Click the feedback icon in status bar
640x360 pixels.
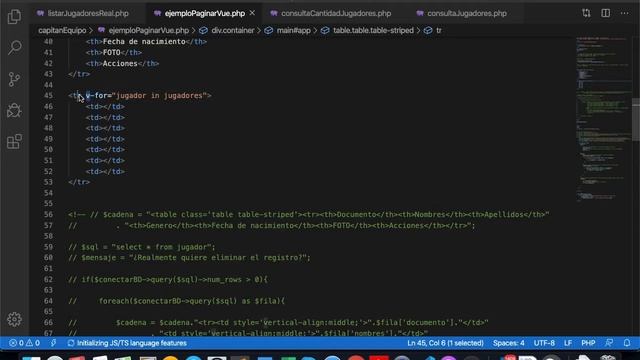pos(609,343)
